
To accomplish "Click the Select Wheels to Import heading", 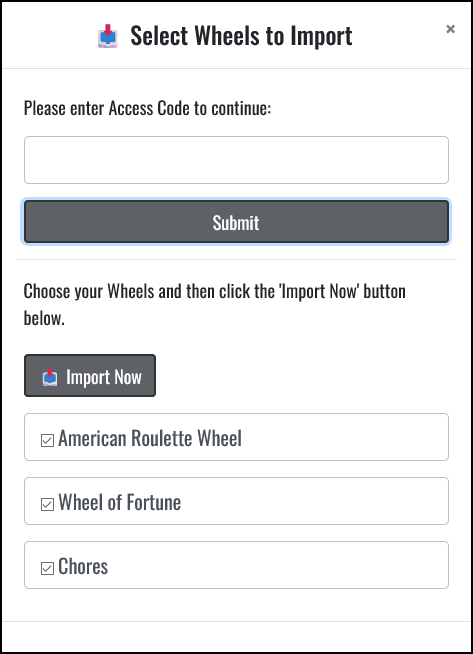I will 241,36.
